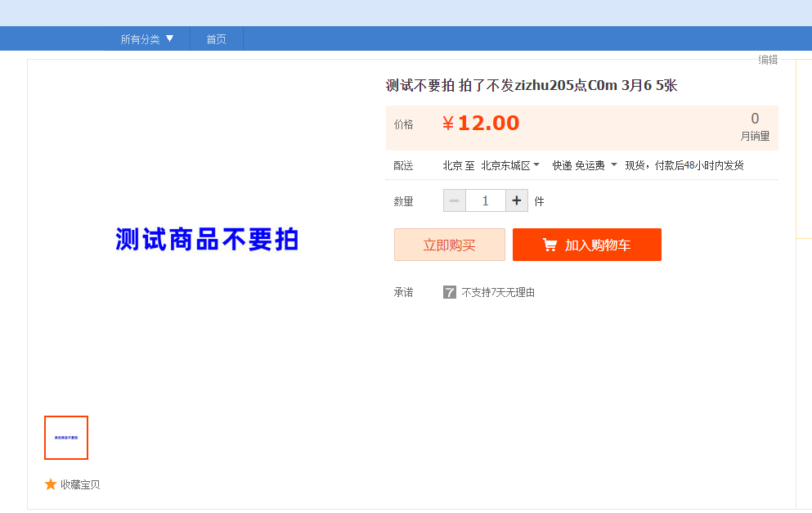Click the ¥12.00 price value
The height and width of the screenshot is (513, 812).
click(481, 124)
